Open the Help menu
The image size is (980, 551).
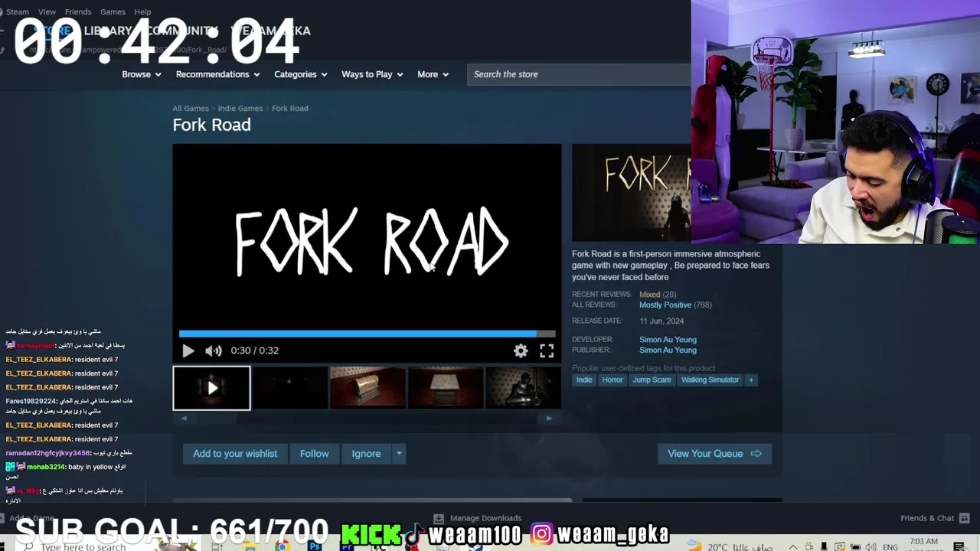click(x=142, y=11)
